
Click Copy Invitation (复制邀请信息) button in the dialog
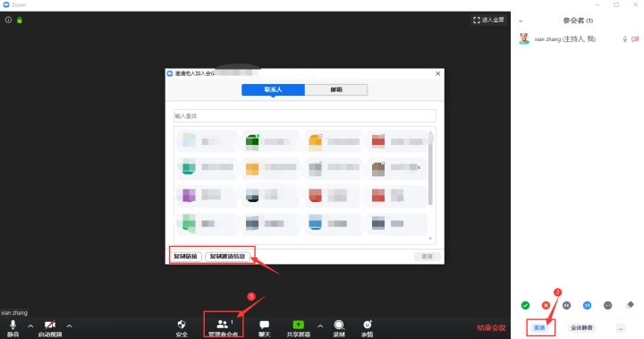(227, 257)
